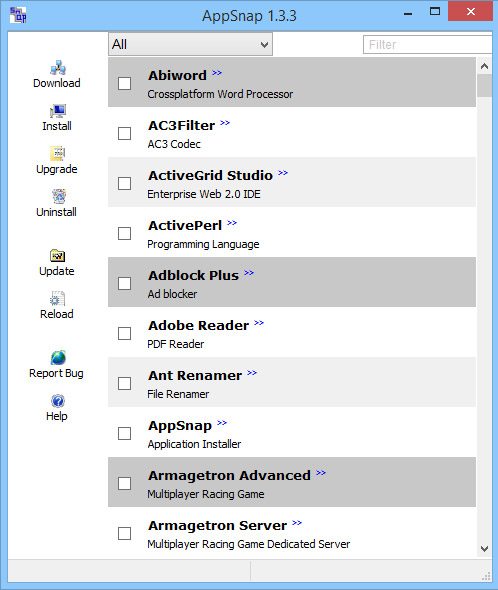Check the ActivePerl checkbox
Screen dimensions: 498x590
point(125,233)
